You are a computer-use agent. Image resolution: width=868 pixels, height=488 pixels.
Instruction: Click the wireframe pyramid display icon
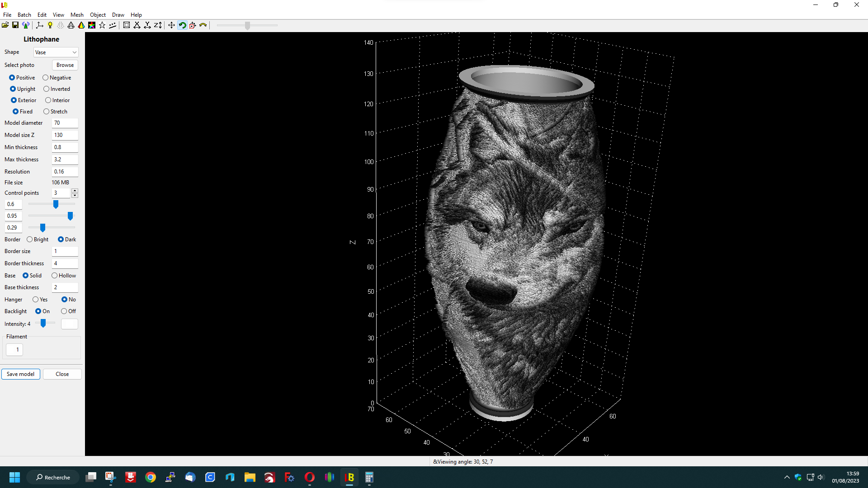click(x=71, y=25)
